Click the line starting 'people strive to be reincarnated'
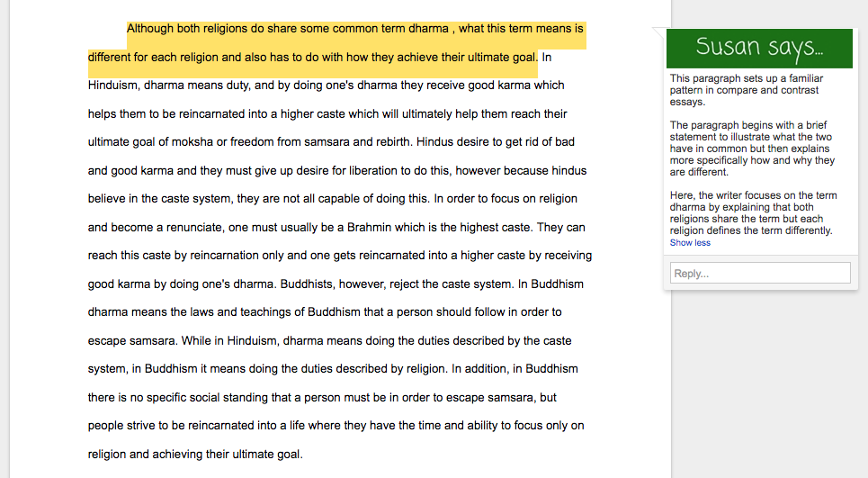The image size is (868, 478). point(336,426)
